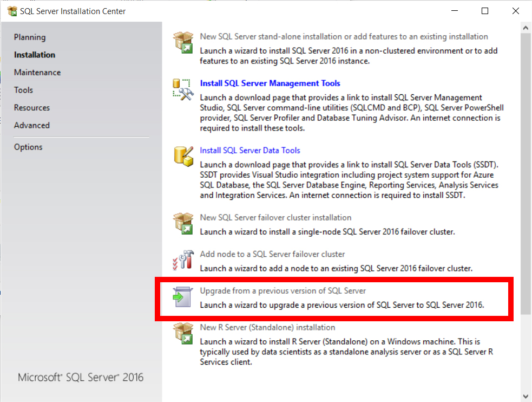The image size is (532, 402).
Task: Click the Upgrade from previous version icon
Action: click(x=183, y=297)
